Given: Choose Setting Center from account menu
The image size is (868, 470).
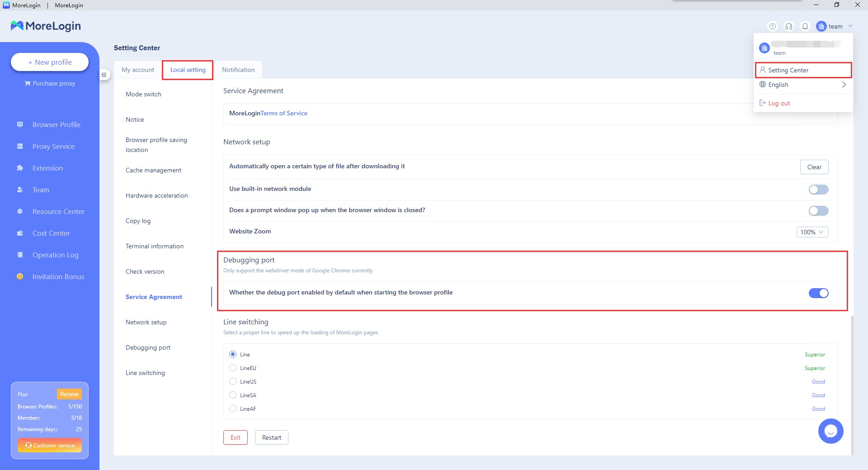Looking at the screenshot, I should click(x=803, y=70).
